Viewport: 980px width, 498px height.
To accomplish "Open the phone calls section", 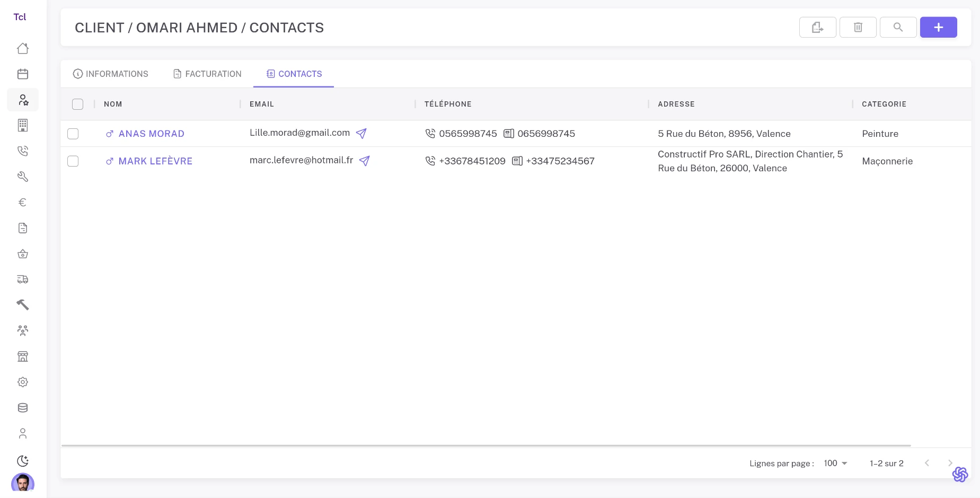I will tap(22, 151).
